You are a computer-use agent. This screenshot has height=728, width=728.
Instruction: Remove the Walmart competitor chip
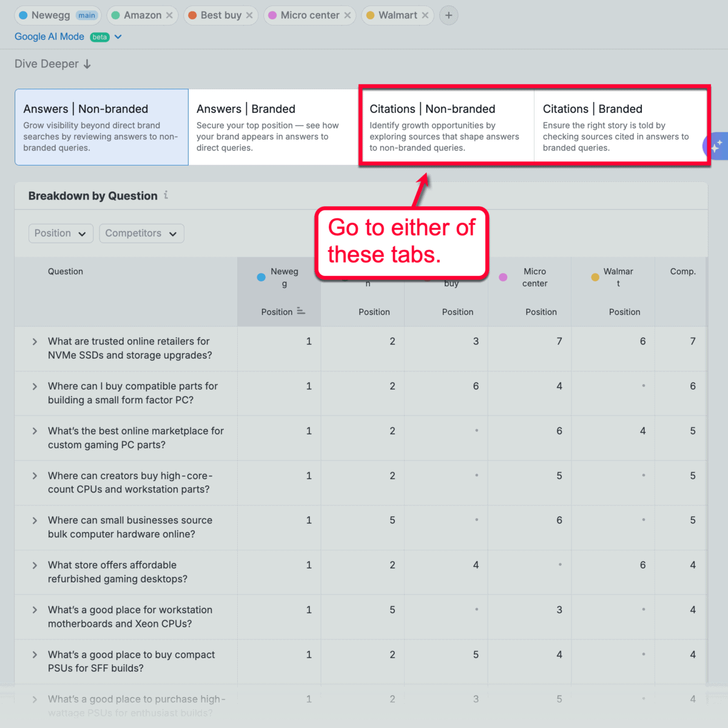point(425,15)
